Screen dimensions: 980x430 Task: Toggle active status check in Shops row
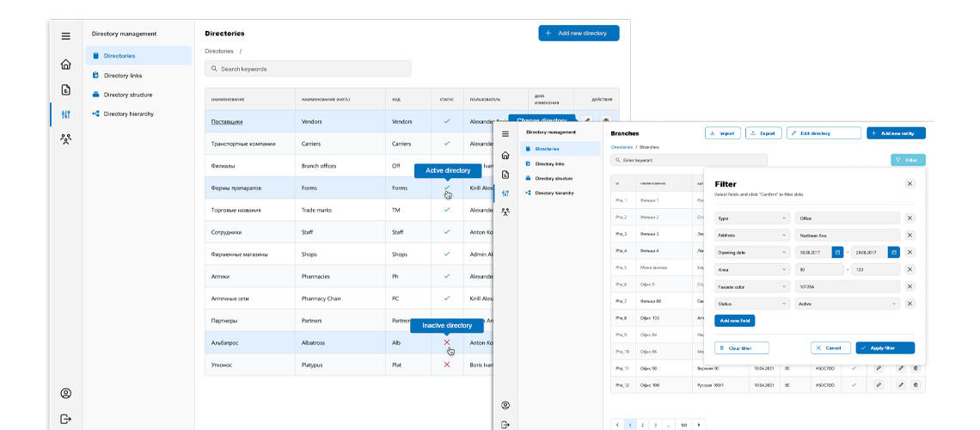pos(447,255)
